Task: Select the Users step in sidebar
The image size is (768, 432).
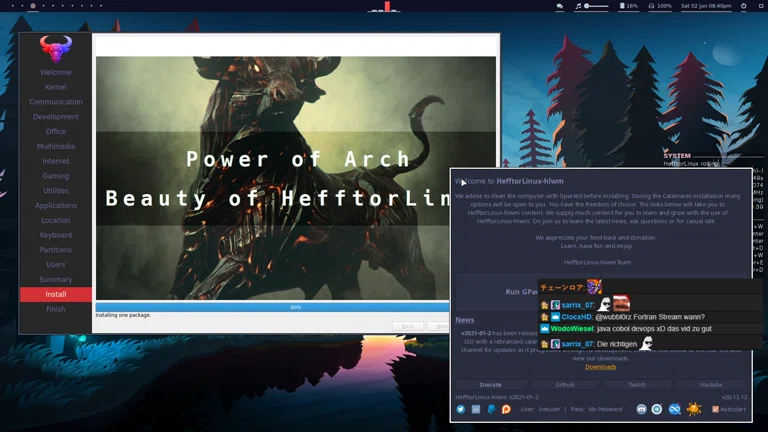Action: (56, 264)
